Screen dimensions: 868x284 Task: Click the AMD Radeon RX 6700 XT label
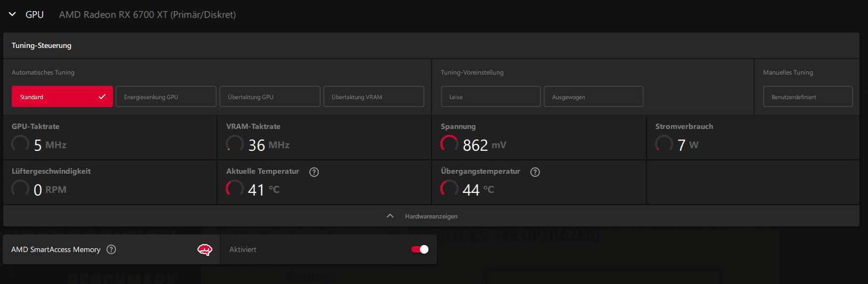(x=147, y=14)
